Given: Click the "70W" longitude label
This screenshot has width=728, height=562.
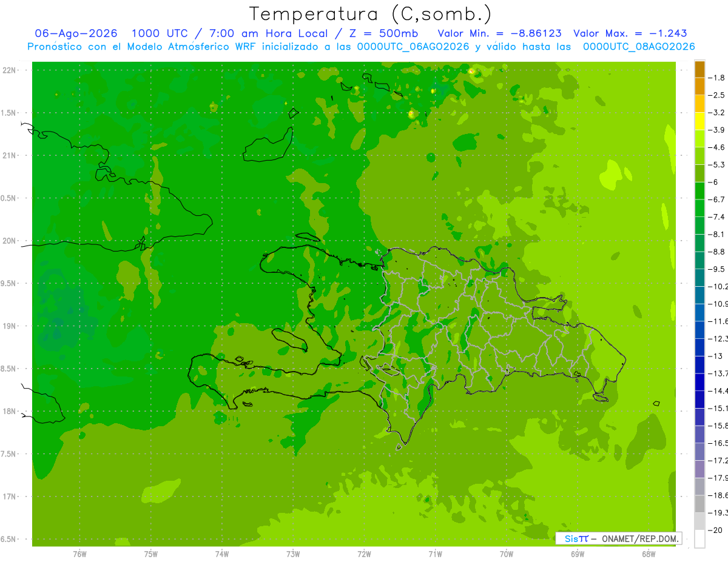Looking at the screenshot, I should click(507, 554).
